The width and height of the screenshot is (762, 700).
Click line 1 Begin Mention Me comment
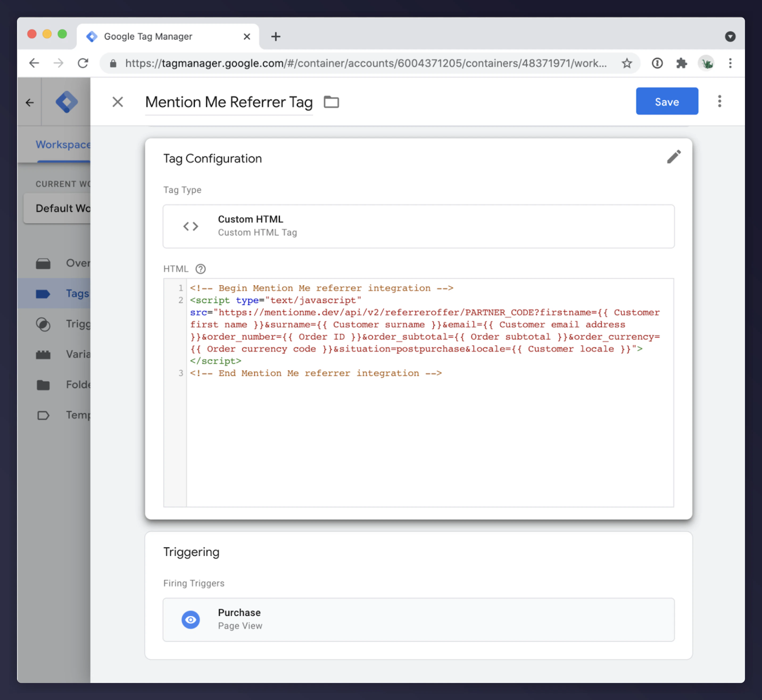click(x=321, y=288)
